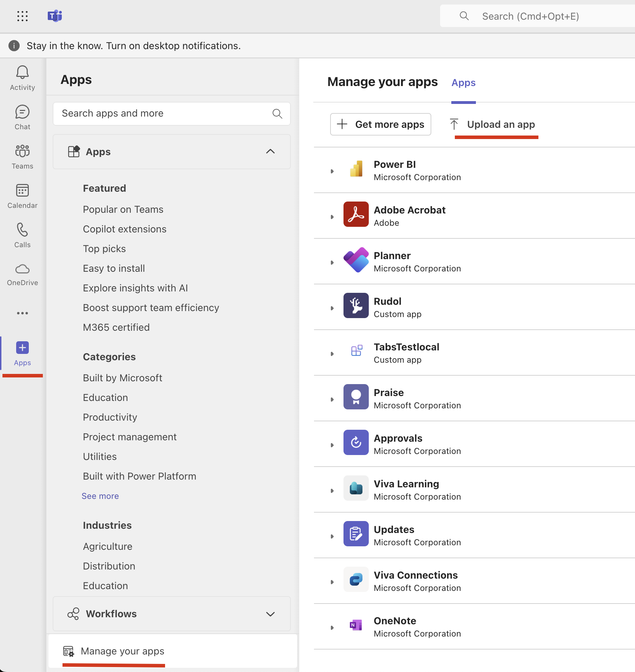Click the Rudol custom app icon
This screenshot has height=672, width=635.
[356, 305]
